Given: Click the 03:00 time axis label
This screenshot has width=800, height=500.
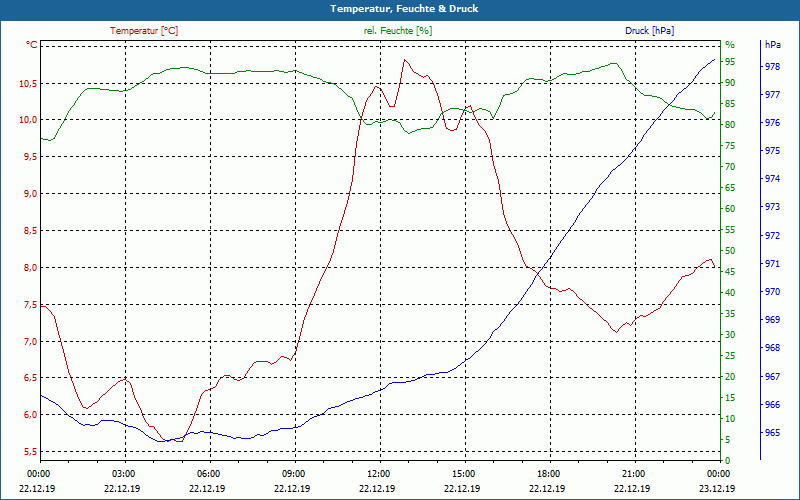Looking at the screenshot, I should pyautogui.click(x=122, y=473).
